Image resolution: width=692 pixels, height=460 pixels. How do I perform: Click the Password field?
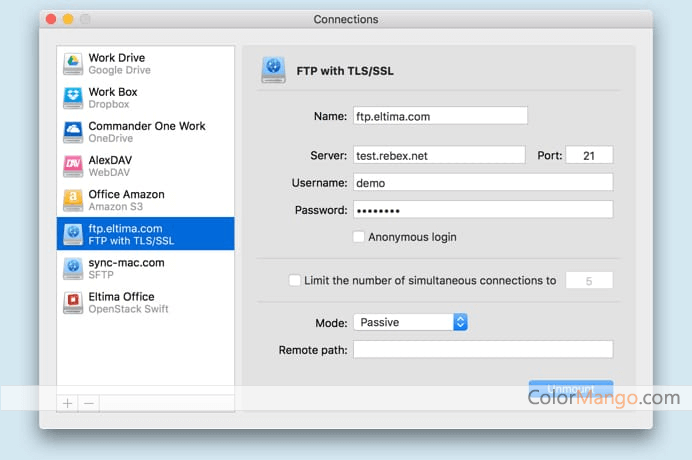[x=482, y=210]
